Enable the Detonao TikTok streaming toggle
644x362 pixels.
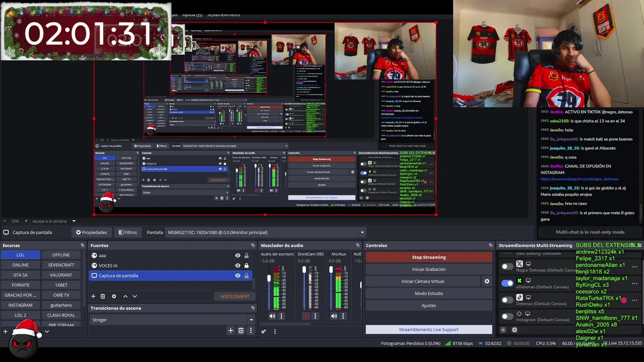pyautogui.click(x=507, y=300)
